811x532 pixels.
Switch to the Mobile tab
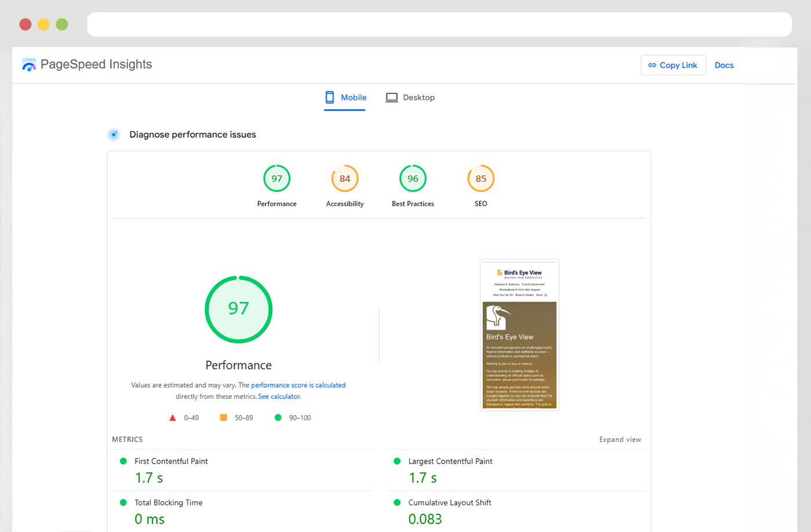(x=345, y=97)
